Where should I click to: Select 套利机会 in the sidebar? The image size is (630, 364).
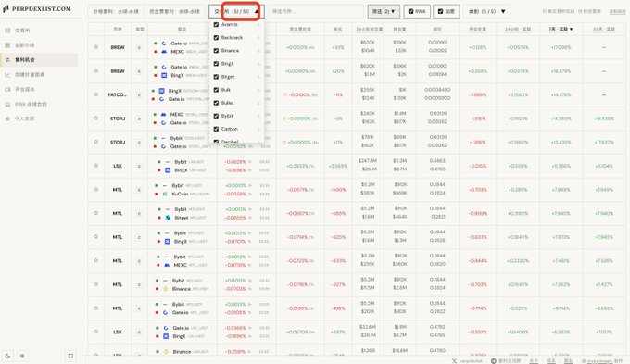click(39, 59)
